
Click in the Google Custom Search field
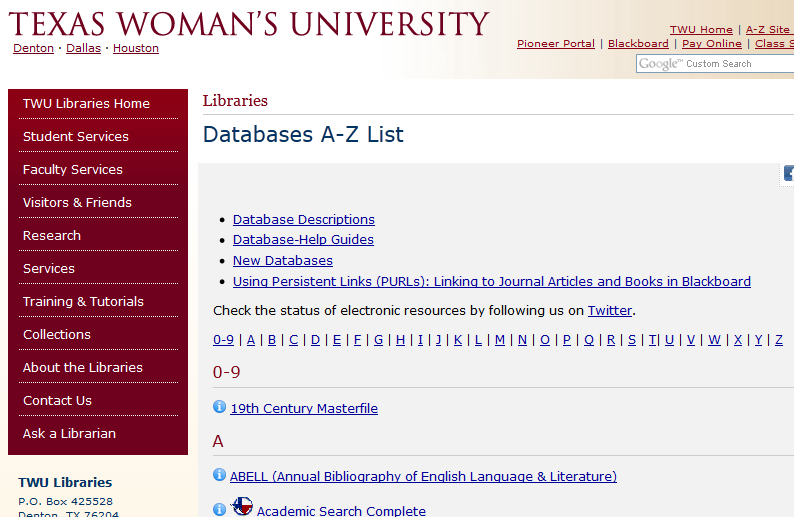pos(715,64)
